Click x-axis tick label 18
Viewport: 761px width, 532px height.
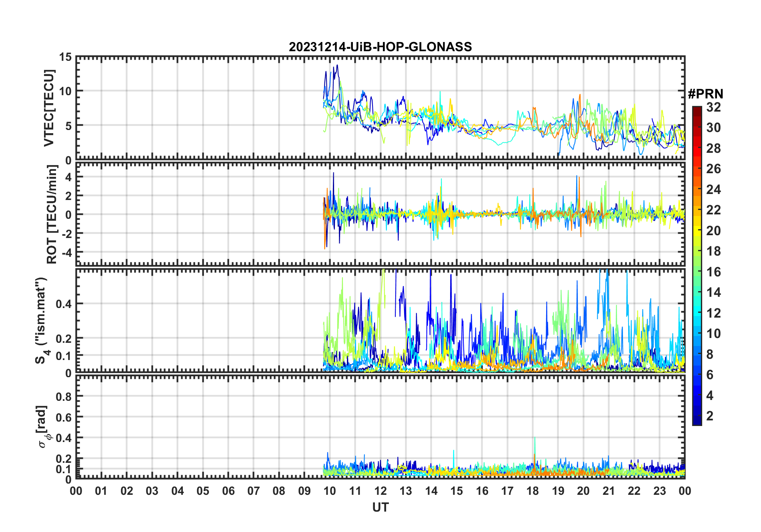tap(533, 491)
